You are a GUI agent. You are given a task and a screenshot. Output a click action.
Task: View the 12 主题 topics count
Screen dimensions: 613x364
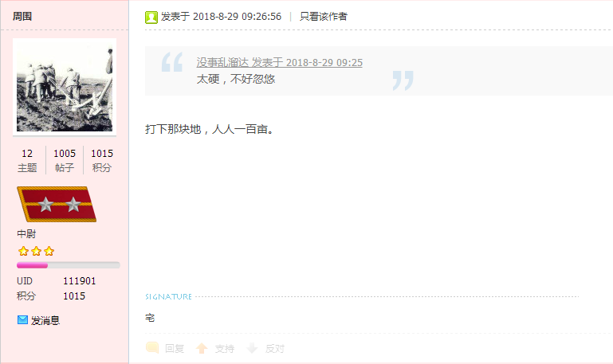point(27,161)
